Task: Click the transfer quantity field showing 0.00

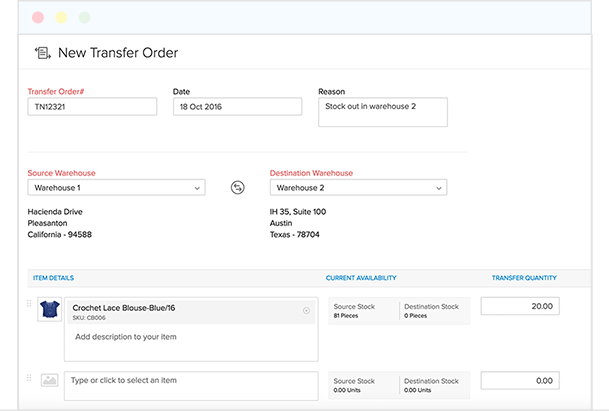Action: [519, 381]
